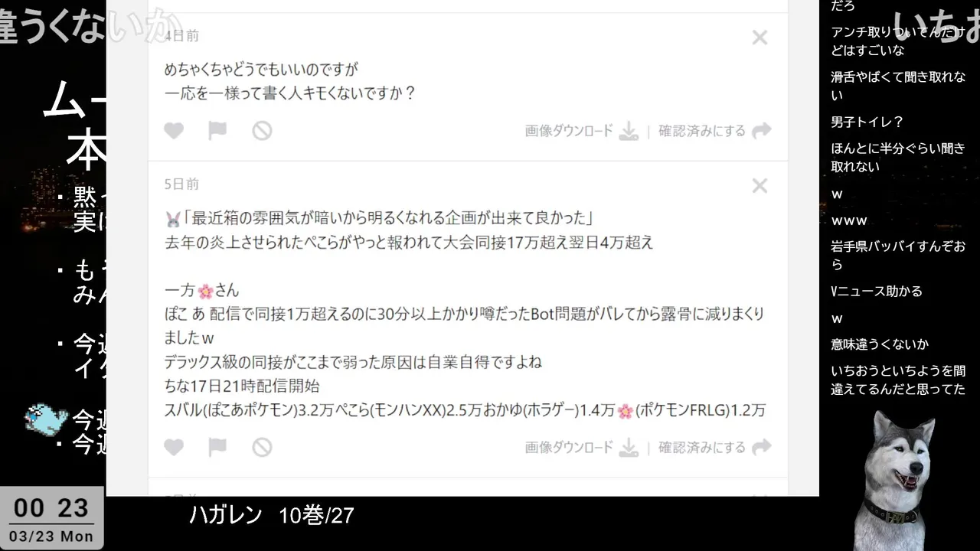The height and width of the screenshot is (551, 980).
Task: Click share arrow icon on 4日前 message
Action: click(761, 131)
